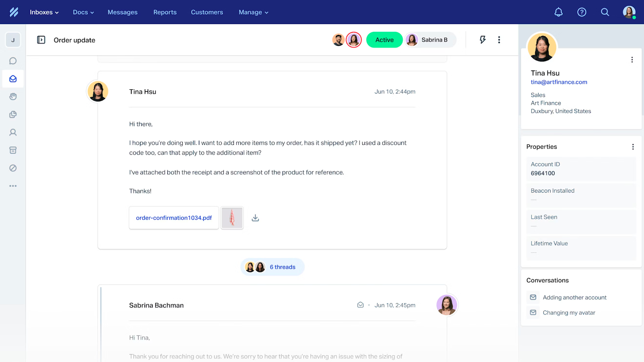
Task: Open the help question mark icon
Action: 582,12
